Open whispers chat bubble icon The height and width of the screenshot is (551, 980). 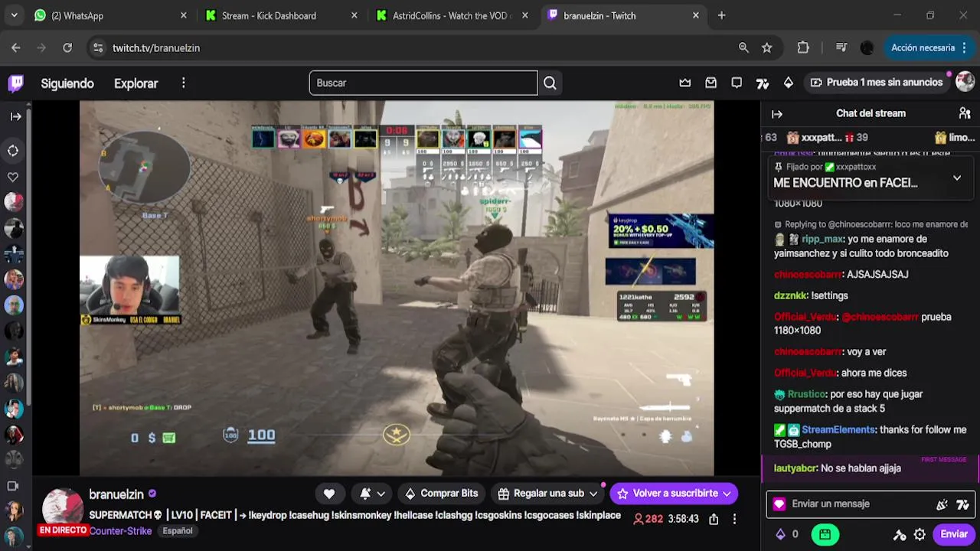[x=737, y=83]
